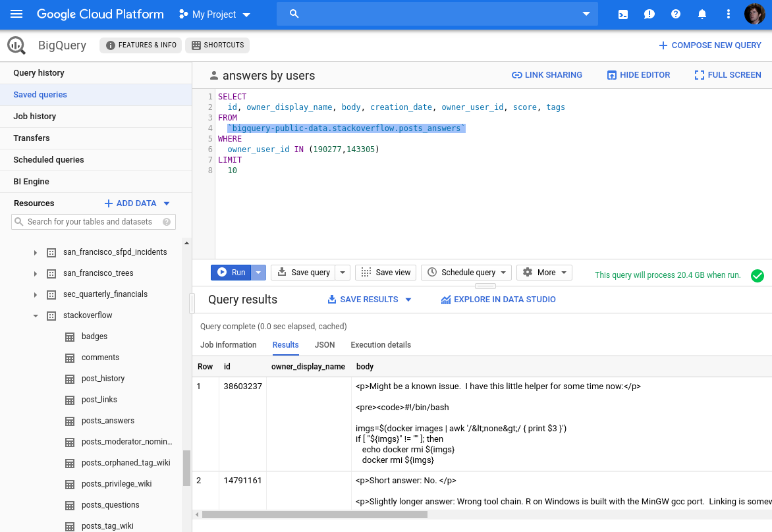
Task: Expand san_francisco_sfpd_incidents dataset
Action: click(x=36, y=252)
